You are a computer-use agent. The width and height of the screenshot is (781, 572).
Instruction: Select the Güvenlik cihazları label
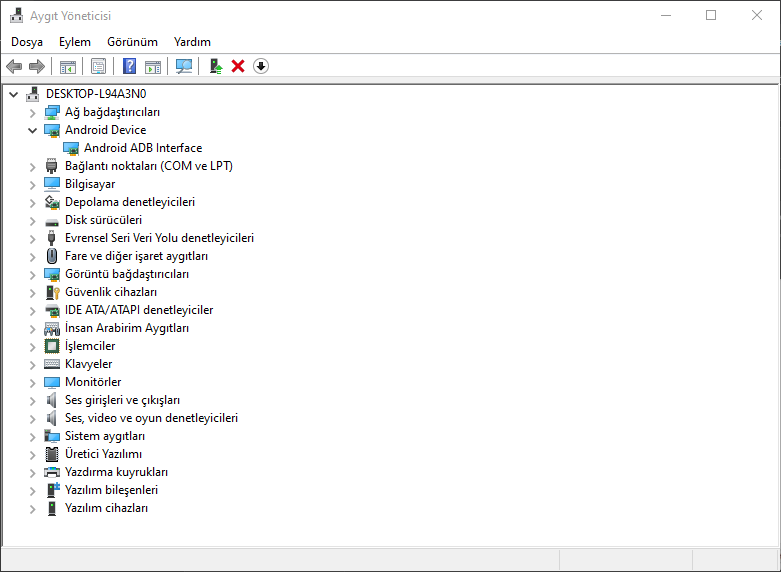[x=111, y=292]
